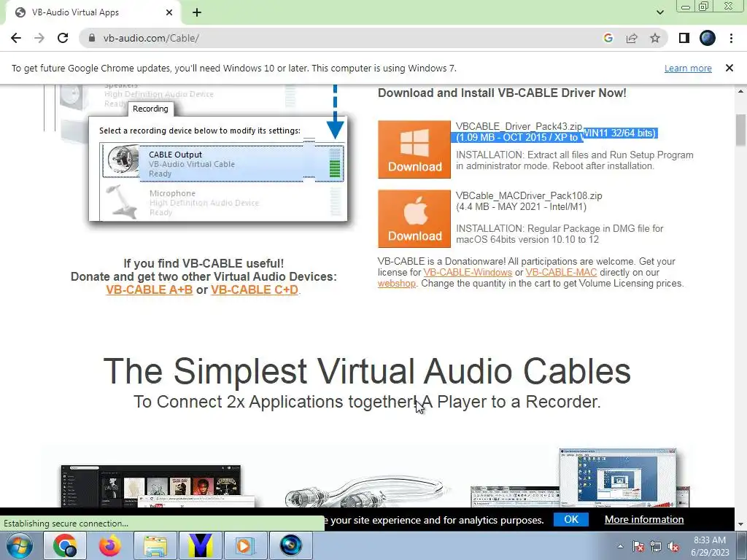747x560 pixels.
Task: Open the VB-CABLE C+D link
Action: pos(255,289)
